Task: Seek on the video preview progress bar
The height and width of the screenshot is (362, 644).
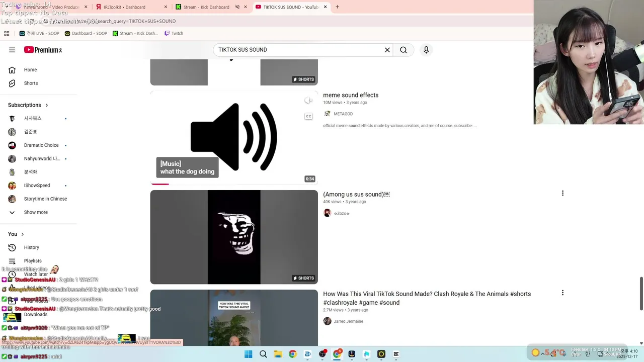Action: (234, 184)
